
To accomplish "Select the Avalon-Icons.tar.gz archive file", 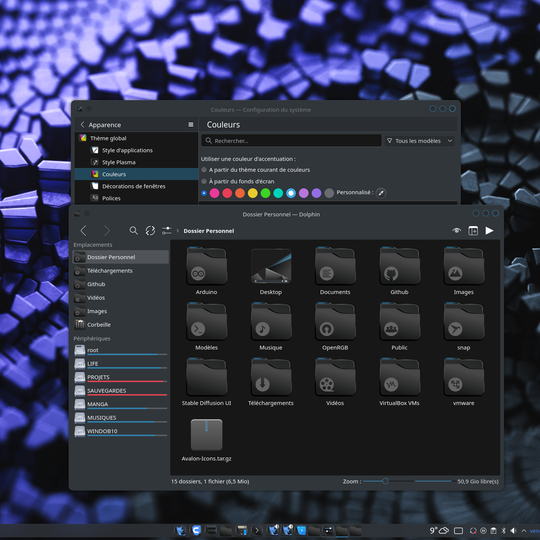I will click(206, 435).
